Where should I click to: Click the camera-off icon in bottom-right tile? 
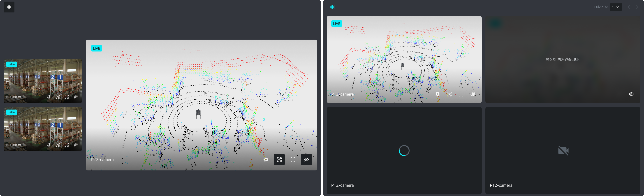(x=563, y=151)
